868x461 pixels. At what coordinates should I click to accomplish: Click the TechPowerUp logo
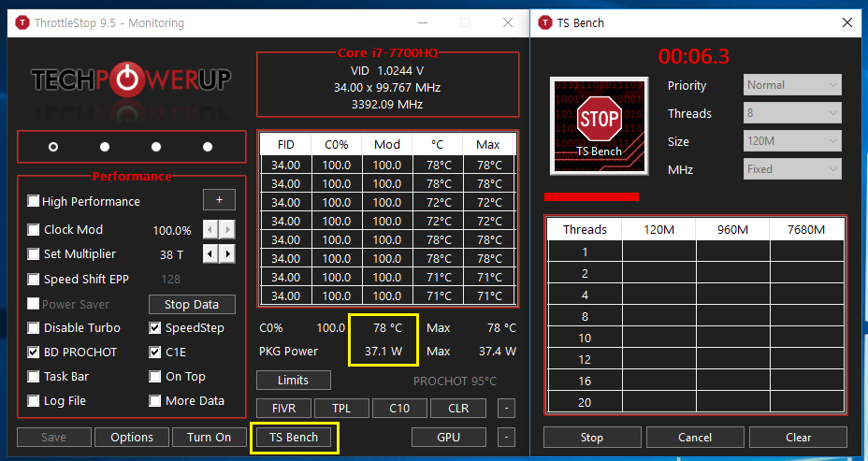point(131,80)
